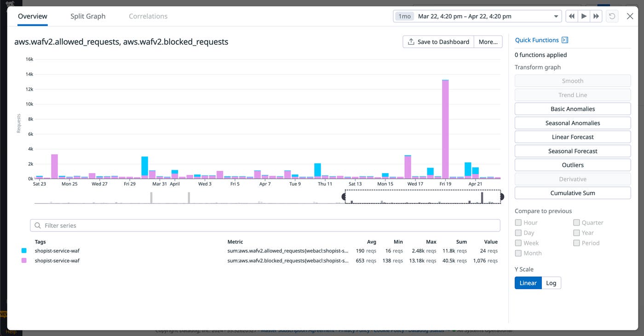This screenshot has height=336, width=644.
Task: Switch the Y Scale to Log
Action: click(551, 283)
